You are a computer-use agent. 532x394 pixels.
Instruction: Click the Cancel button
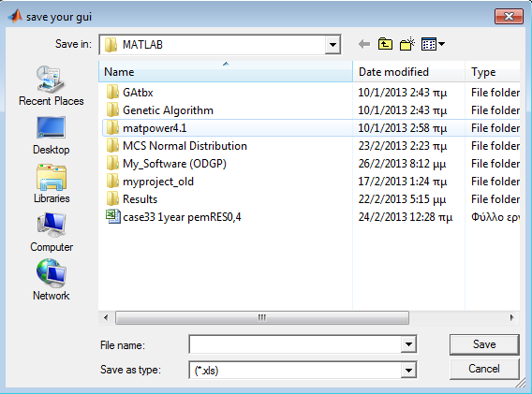[484, 369]
